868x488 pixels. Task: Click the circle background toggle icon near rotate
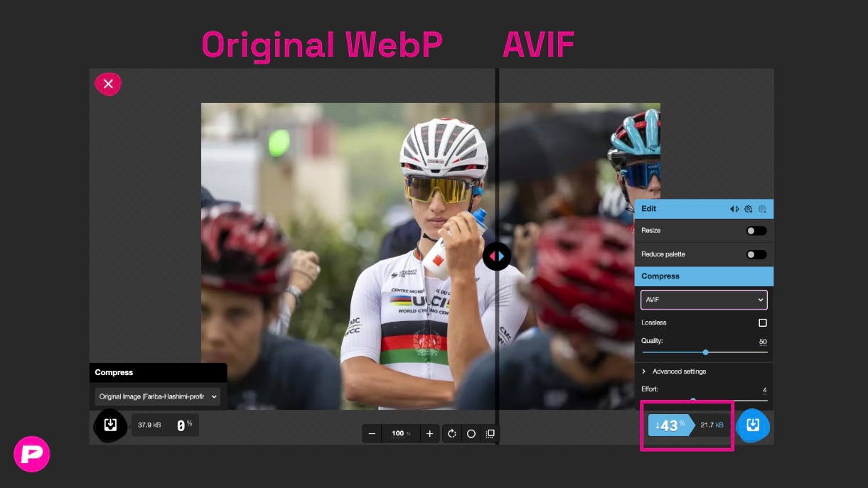[471, 433]
